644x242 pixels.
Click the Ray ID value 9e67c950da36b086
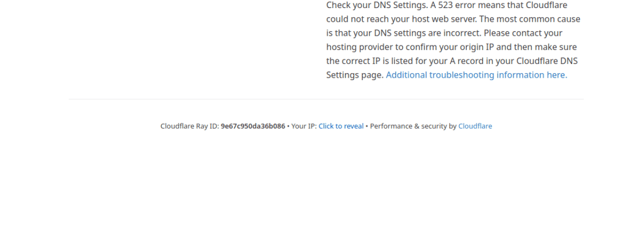(x=253, y=126)
